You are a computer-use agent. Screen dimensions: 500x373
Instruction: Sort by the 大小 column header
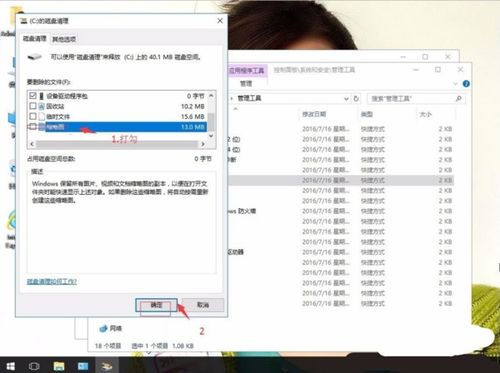coord(425,114)
